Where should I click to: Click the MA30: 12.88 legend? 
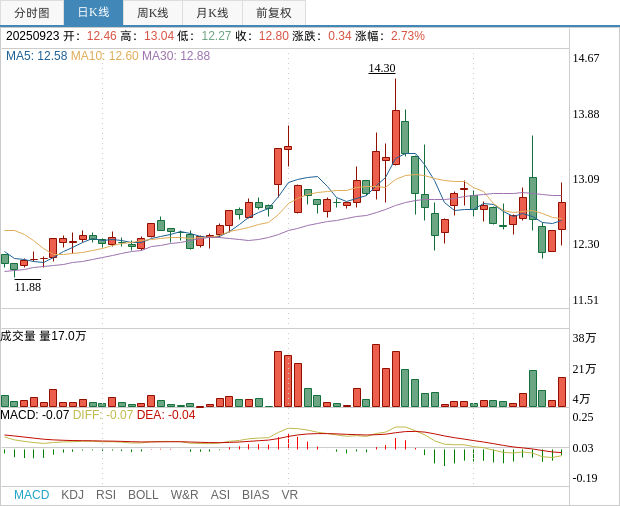[x=176, y=56]
